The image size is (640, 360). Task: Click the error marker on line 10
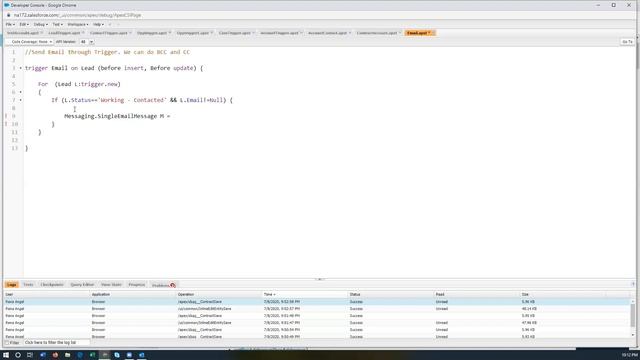click(x=6, y=124)
